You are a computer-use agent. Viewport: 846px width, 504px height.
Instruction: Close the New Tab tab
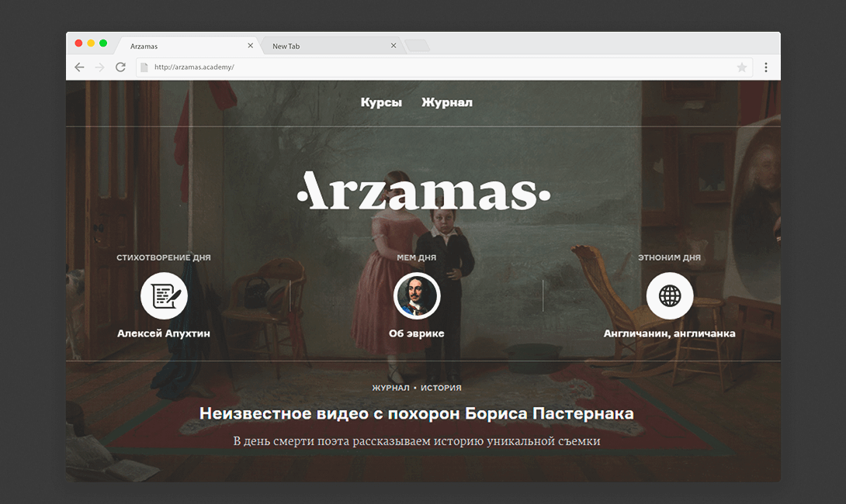394,46
